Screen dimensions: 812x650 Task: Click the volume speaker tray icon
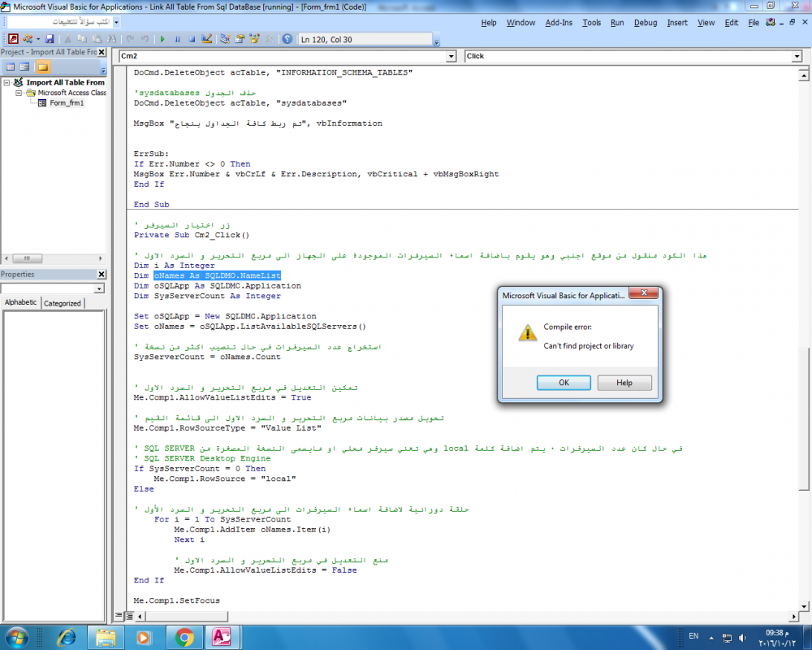coord(742,638)
